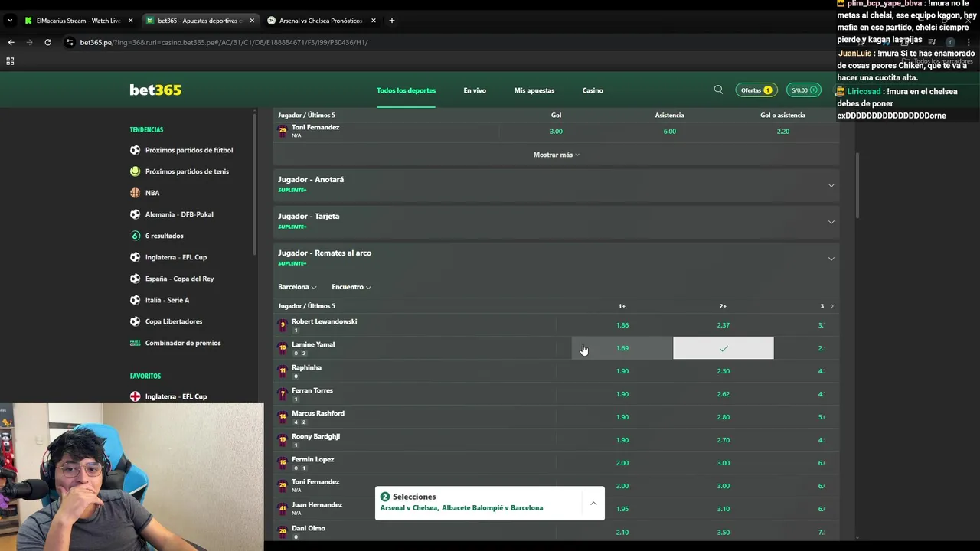Click the tennis ball icon beside Próximos partidos de tenis

[x=136, y=171]
